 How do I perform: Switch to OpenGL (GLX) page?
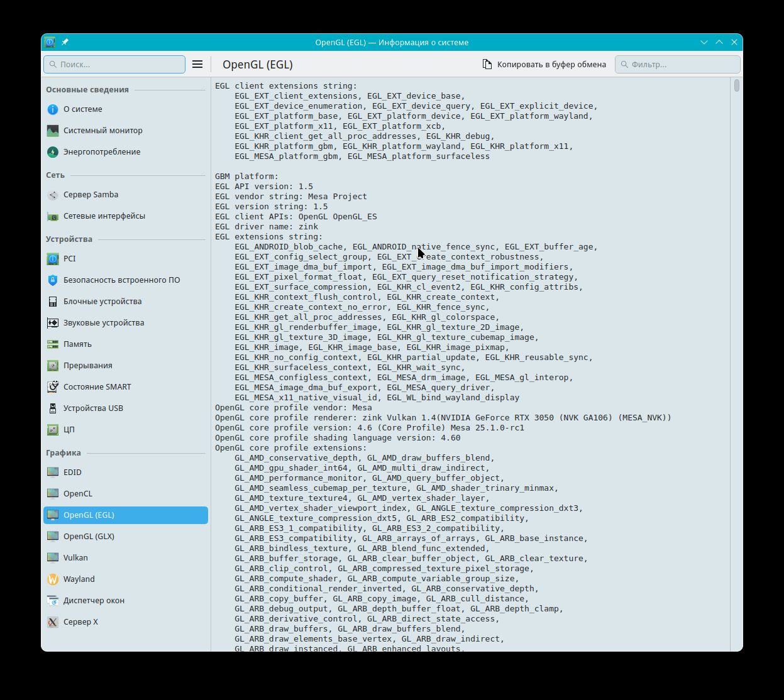pyautogui.click(x=126, y=537)
